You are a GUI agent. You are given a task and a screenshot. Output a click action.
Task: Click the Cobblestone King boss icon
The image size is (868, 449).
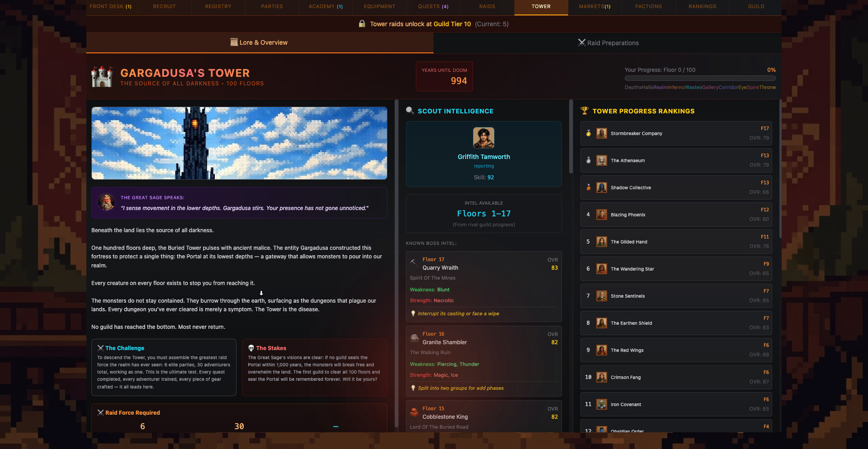point(414,412)
